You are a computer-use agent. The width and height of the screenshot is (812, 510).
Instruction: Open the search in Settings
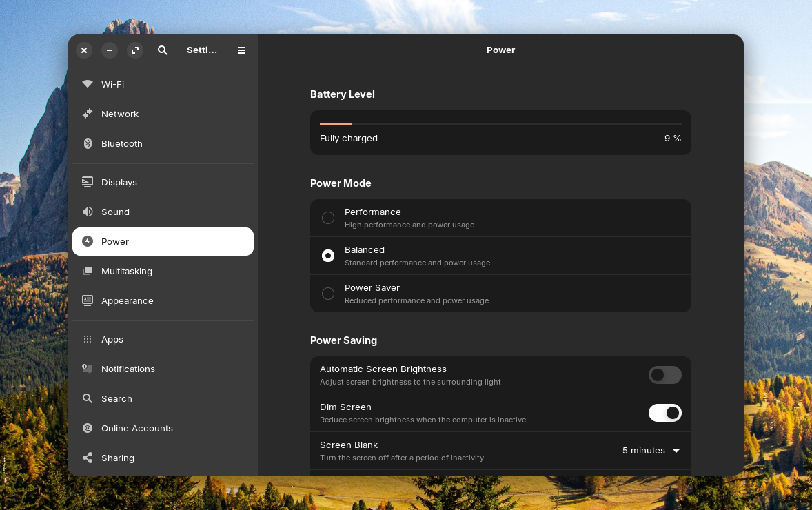163,50
